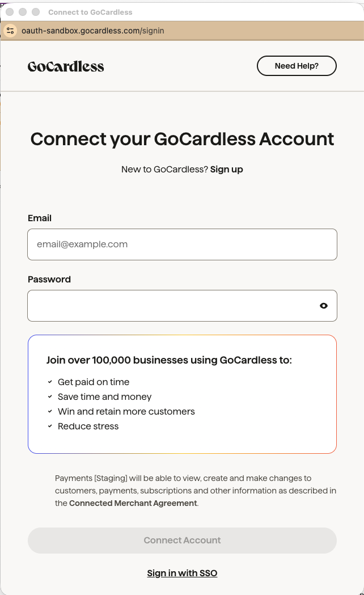Click the GoCardless logo

coord(66,66)
